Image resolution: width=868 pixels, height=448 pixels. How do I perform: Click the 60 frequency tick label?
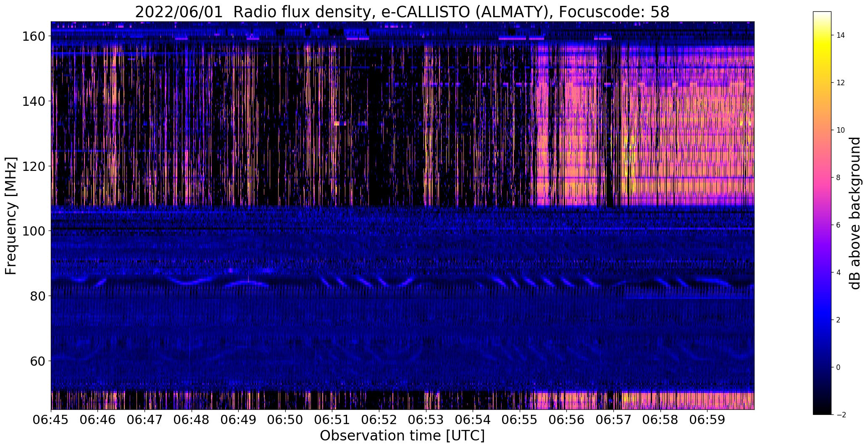coord(37,361)
